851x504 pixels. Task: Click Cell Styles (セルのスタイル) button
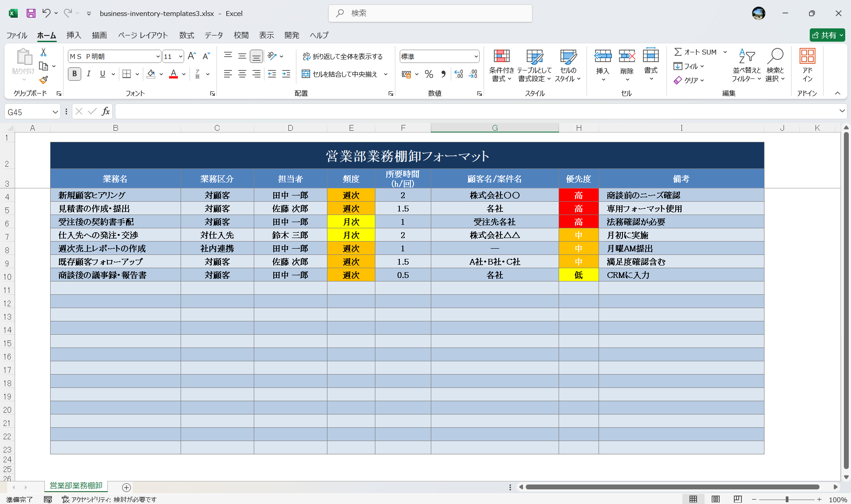pos(568,65)
